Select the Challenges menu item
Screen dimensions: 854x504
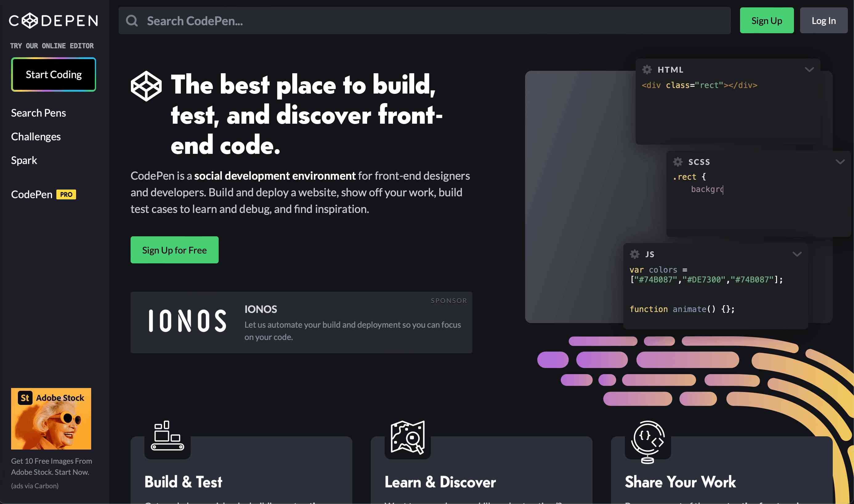35,136
